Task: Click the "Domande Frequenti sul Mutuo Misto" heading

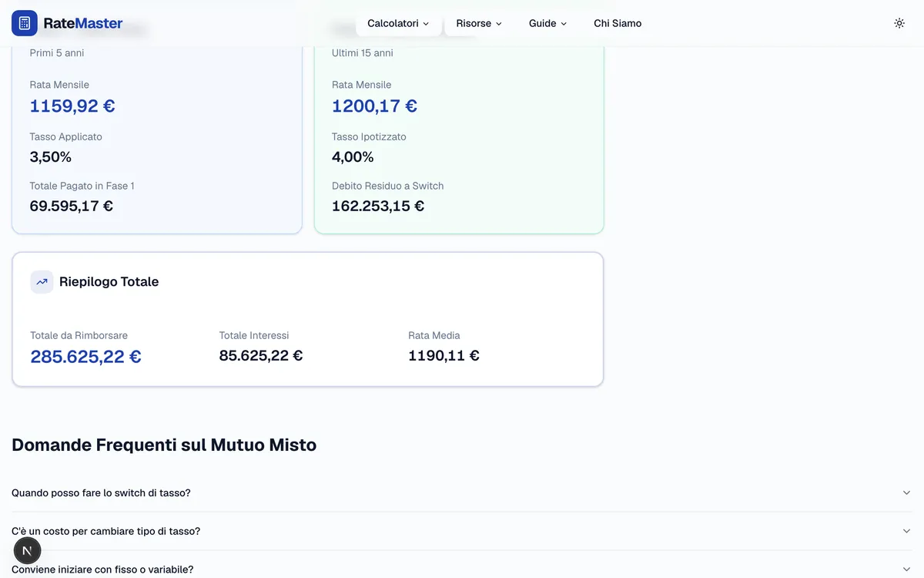Action: click(x=164, y=445)
